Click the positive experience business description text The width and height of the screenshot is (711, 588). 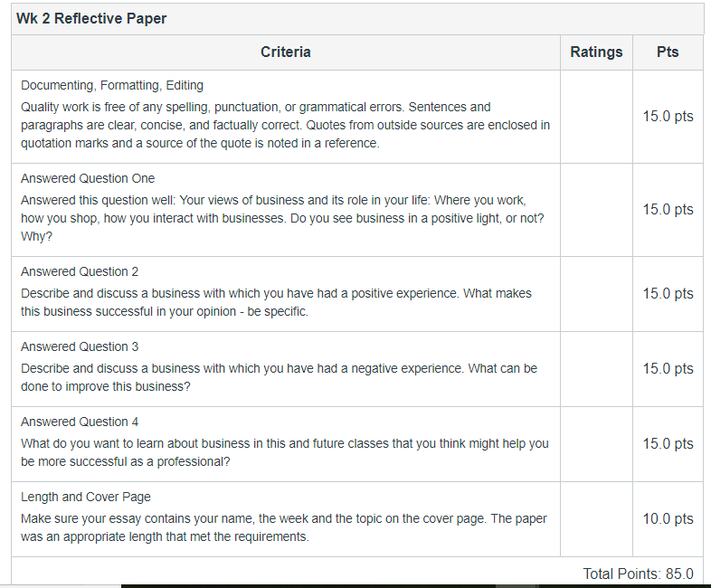[x=276, y=302]
